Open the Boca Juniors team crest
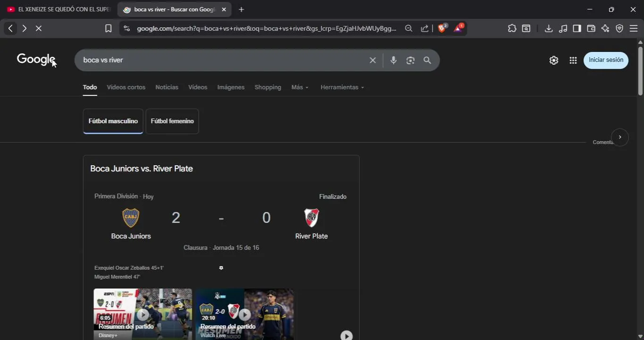The image size is (644, 340). (x=131, y=218)
